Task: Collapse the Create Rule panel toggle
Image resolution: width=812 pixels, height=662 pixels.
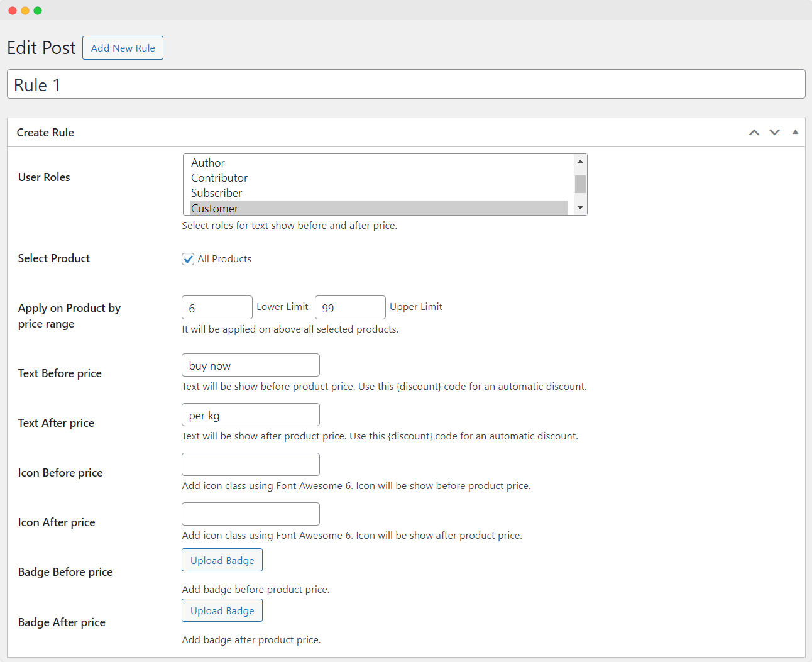Action: coord(795,133)
